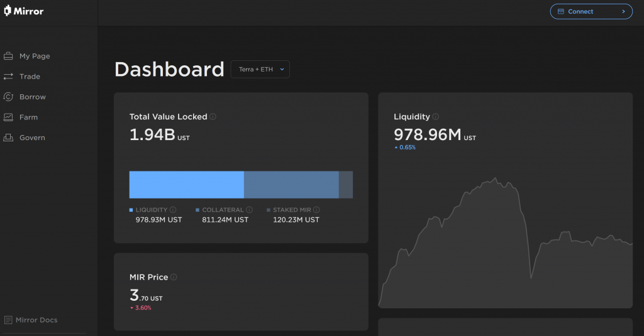This screenshot has height=336, width=644.
Task: Click the LIQUIDITY legend label
Action: (152, 210)
